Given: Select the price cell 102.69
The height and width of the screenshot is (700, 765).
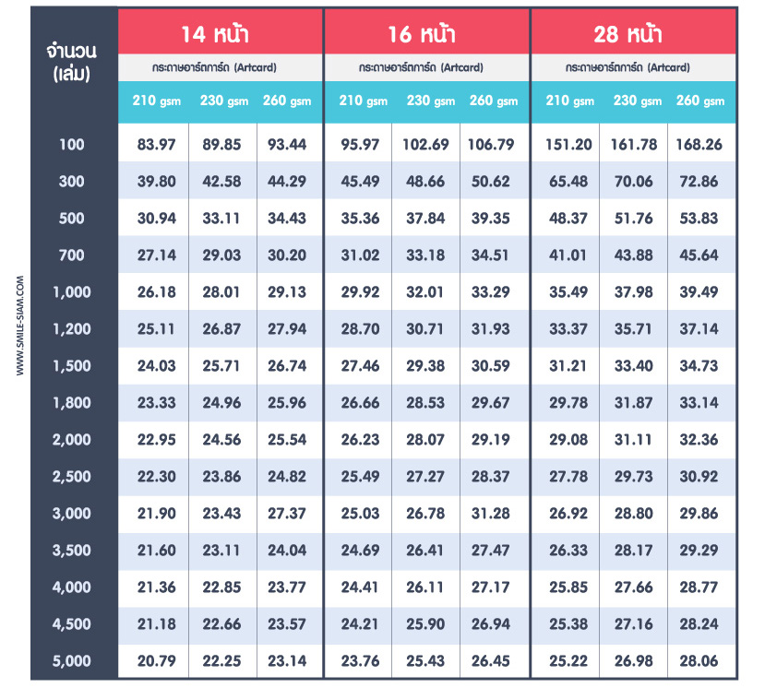Looking at the screenshot, I should (x=425, y=145).
